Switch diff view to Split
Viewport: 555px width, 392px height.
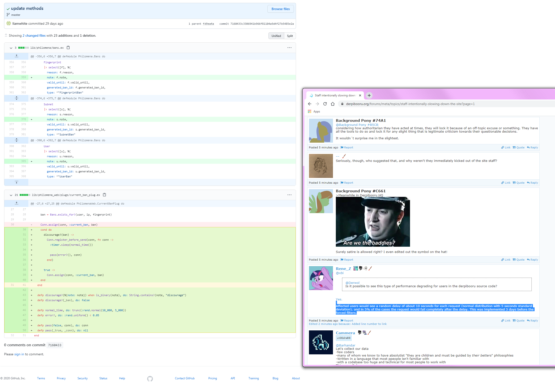coord(290,36)
